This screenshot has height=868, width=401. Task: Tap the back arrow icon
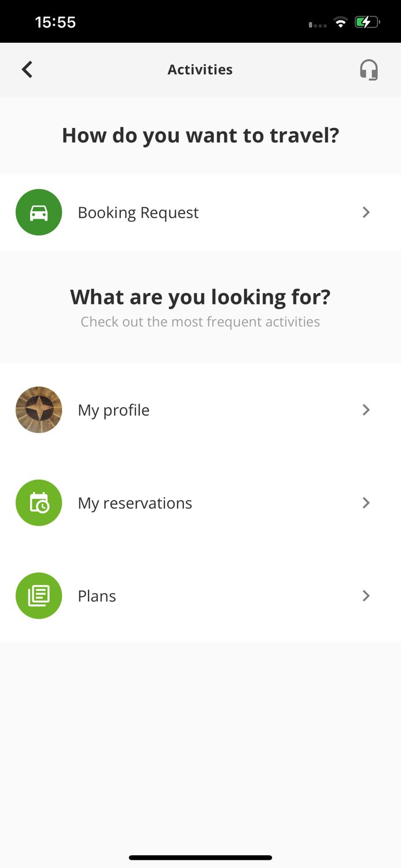tap(27, 69)
